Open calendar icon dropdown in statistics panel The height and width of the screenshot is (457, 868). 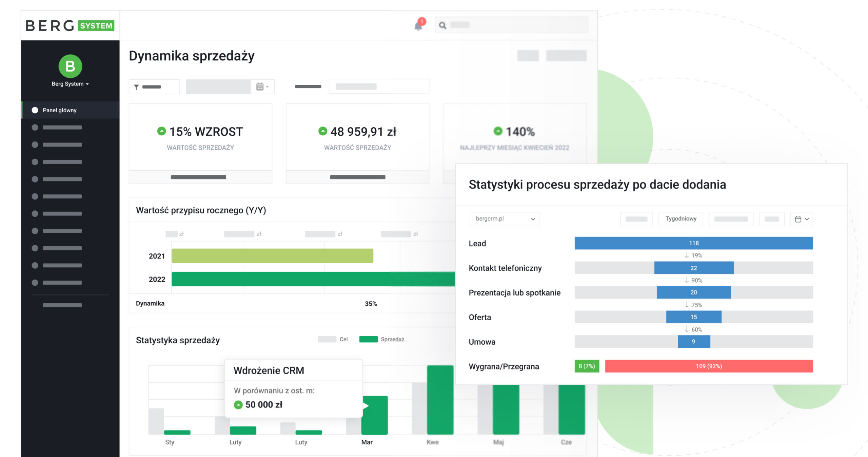pyautogui.click(x=801, y=219)
